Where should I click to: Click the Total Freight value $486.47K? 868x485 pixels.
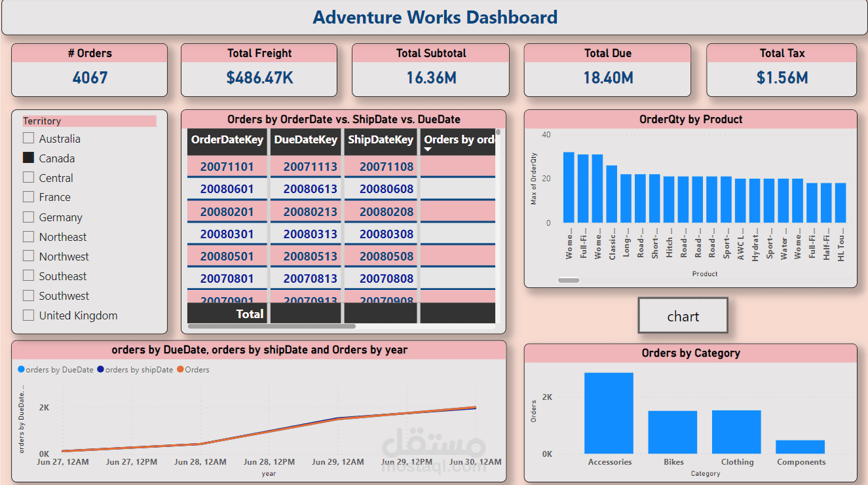tap(259, 78)
